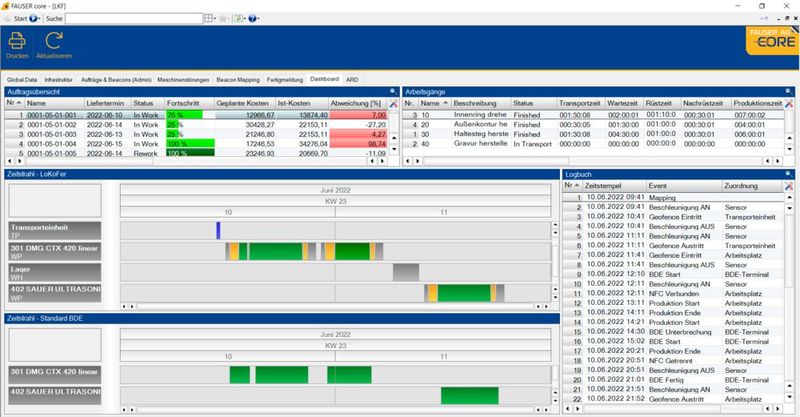Click the Logbuch horizontal scrollbar track
Image resolution: width=800 pixels, height=417 pixels.
click(x=673, y=409)
